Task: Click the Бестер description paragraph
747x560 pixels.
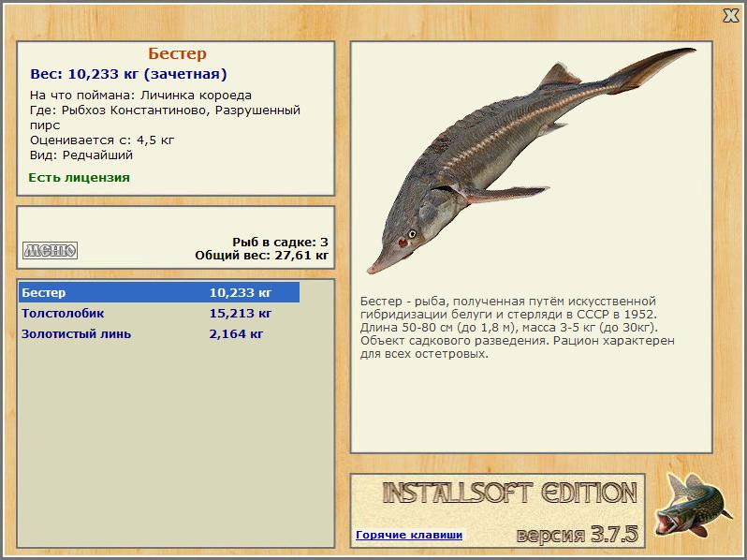Action: pyautogui.click(x=518, y=328)
